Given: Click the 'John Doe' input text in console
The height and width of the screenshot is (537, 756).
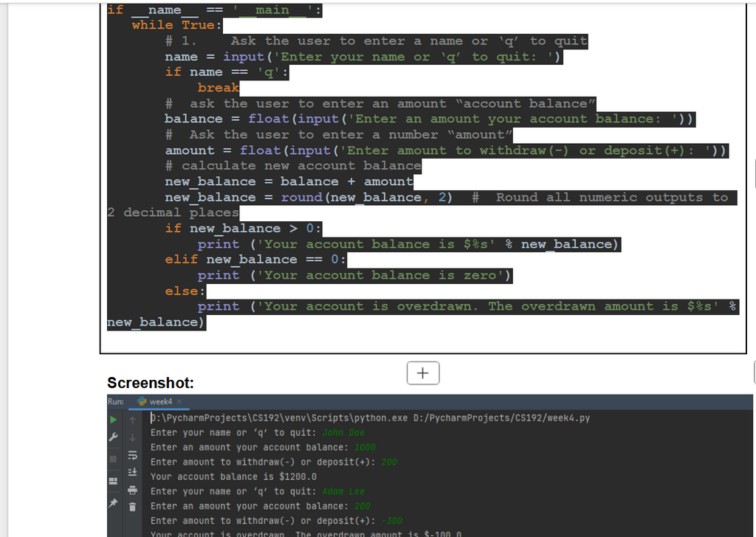Looking at the screenshot, I should (x=343, y=433).
